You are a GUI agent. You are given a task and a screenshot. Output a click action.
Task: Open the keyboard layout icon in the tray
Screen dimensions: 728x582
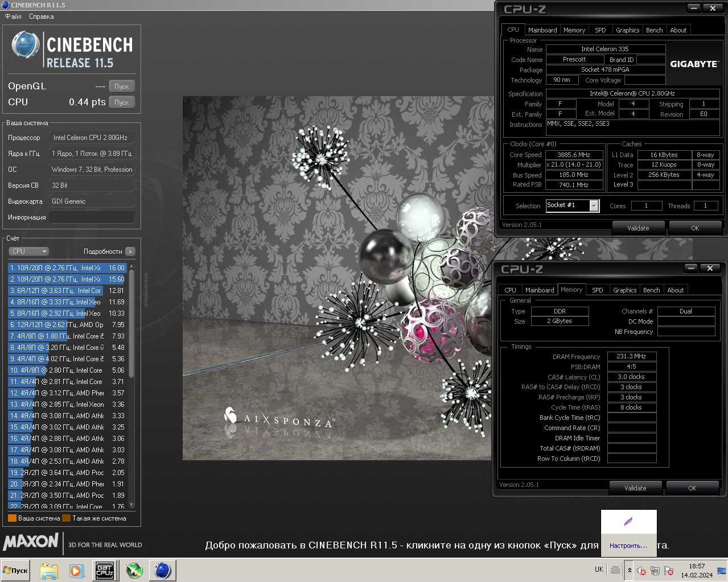pos(615,569)
